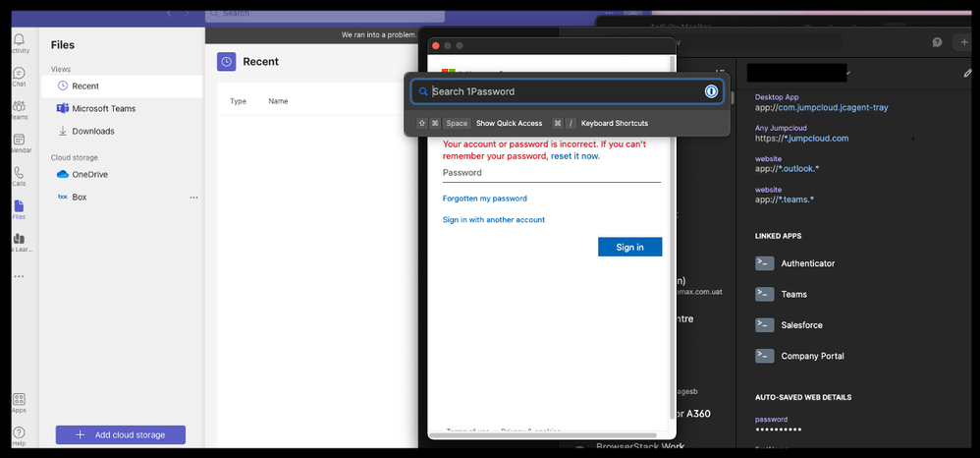Click the reset it now link
The image size is (980, 458).
coord(574,156)
